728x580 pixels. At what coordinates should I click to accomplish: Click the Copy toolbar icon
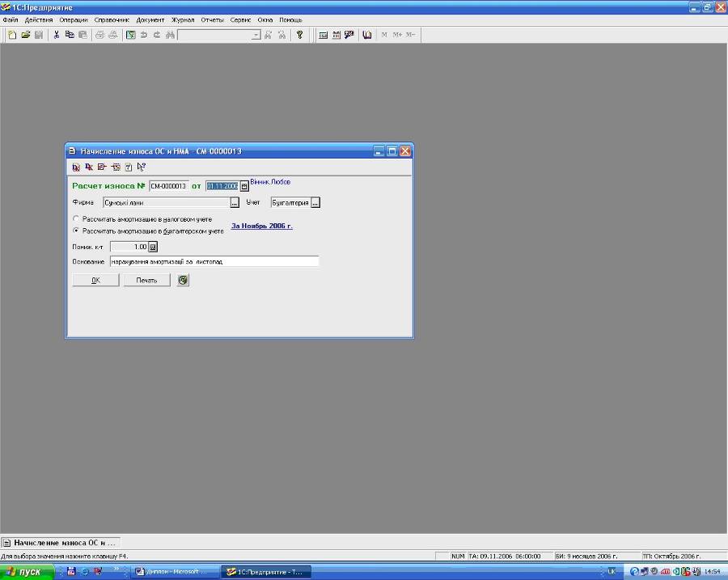[70, 35]
